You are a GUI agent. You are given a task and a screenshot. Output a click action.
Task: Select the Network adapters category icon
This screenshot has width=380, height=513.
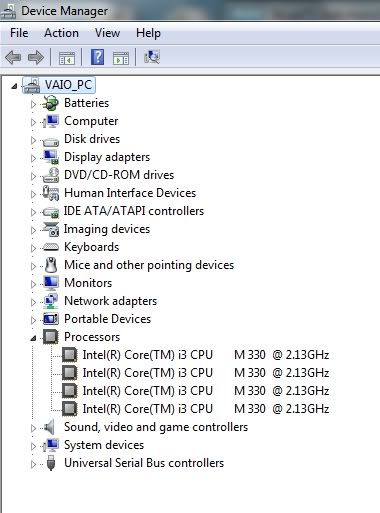pos(51,301)
